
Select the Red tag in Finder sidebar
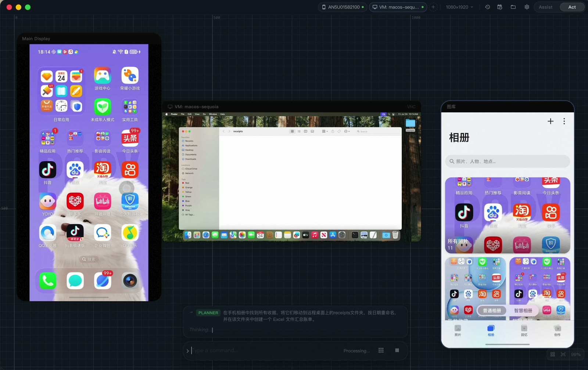tap(187, 183)
